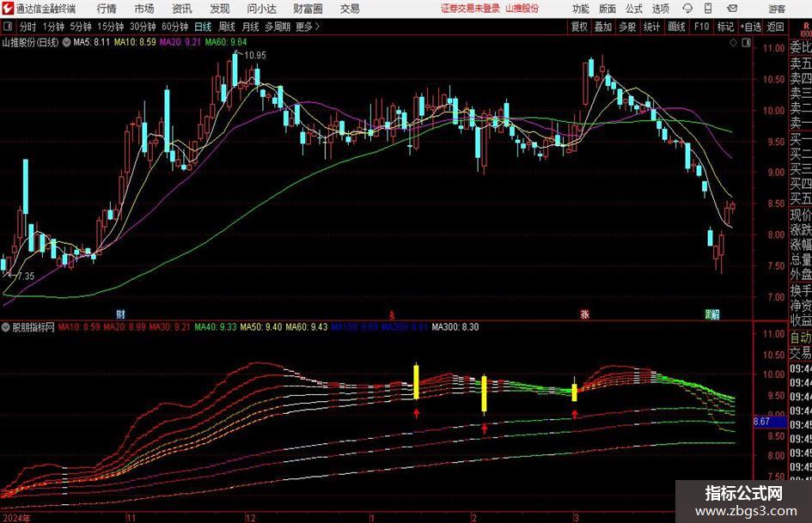812x523 pixels.
Task: Open dropdown arrow next to 山推股份(日线)
Action: point(66,42)
